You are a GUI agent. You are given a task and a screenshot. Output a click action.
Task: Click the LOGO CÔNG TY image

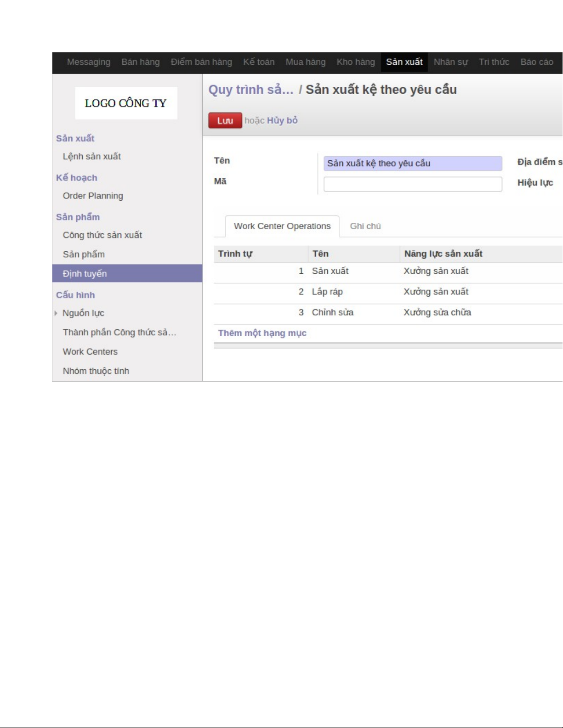[x=126, y=103]
